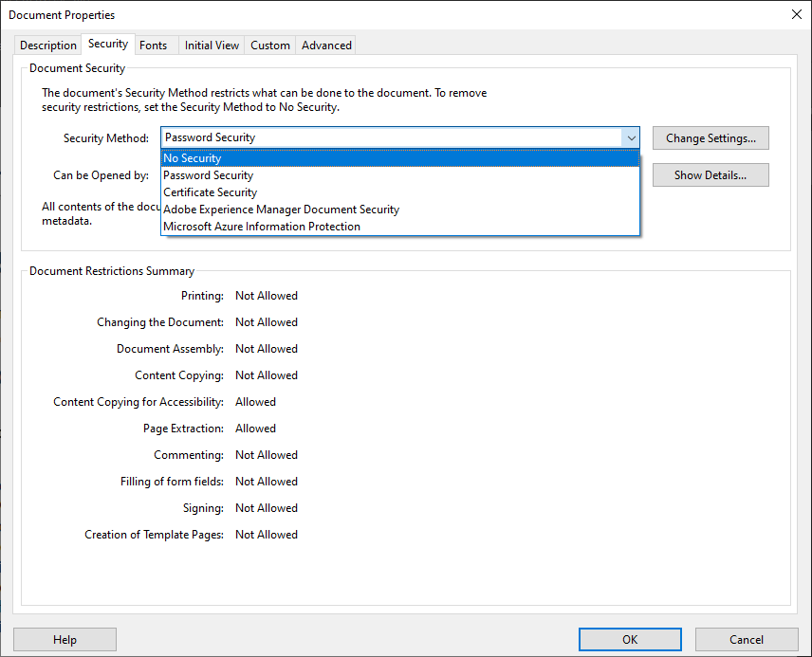
Task: Confirm the dialog with OK
Action: (630, 639)
